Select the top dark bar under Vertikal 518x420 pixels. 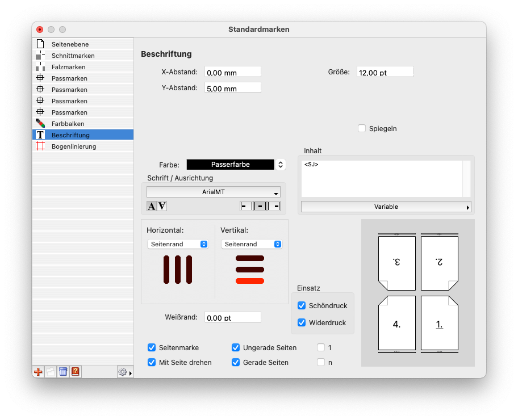[250, 258]
